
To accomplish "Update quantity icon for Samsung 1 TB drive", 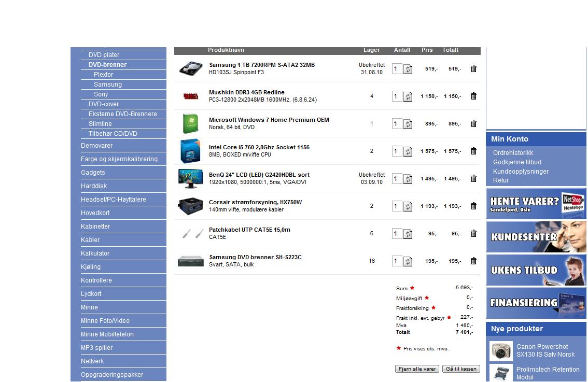I will point(408,69).
